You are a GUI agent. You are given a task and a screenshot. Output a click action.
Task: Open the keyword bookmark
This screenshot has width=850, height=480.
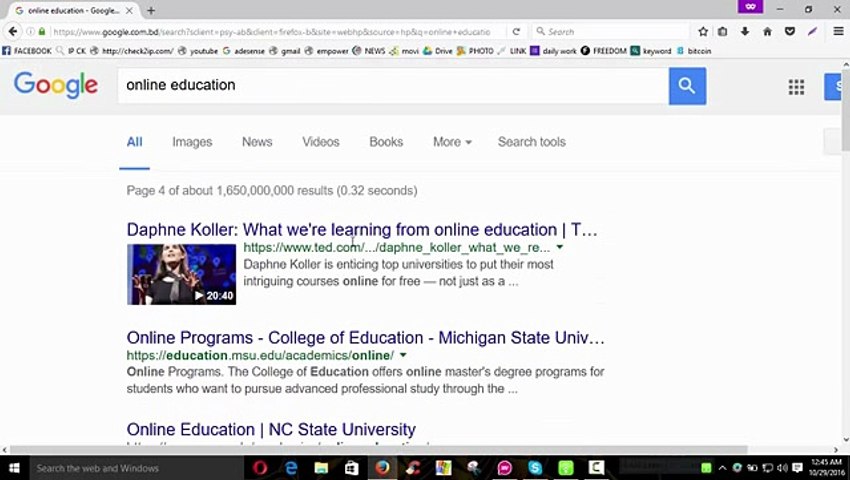coord(651,51)
